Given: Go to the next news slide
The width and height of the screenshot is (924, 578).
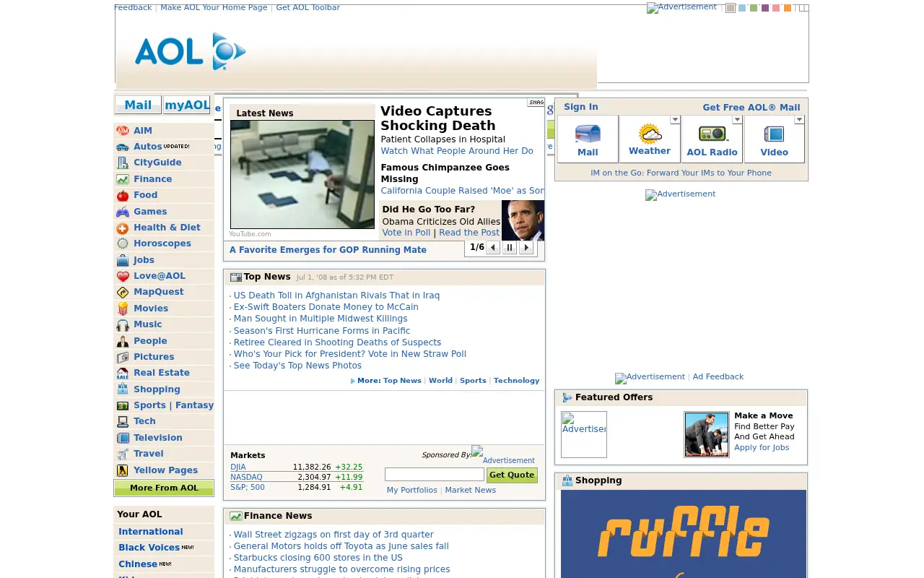Looking at the screenshot, I should [x=526, y=248].
